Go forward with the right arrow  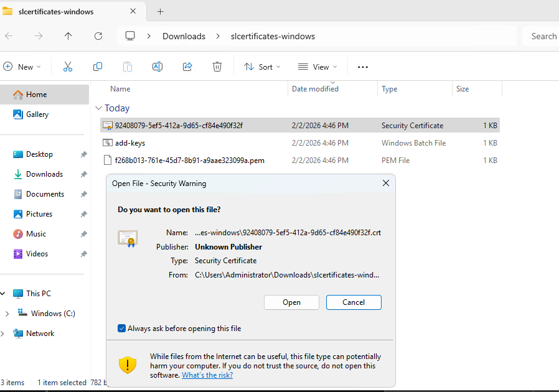point(39,36)
